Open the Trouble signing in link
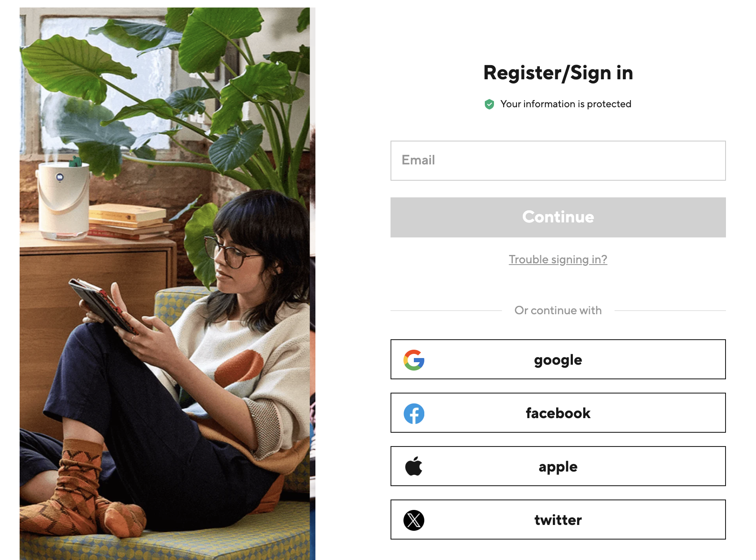 tap(558, 260)
